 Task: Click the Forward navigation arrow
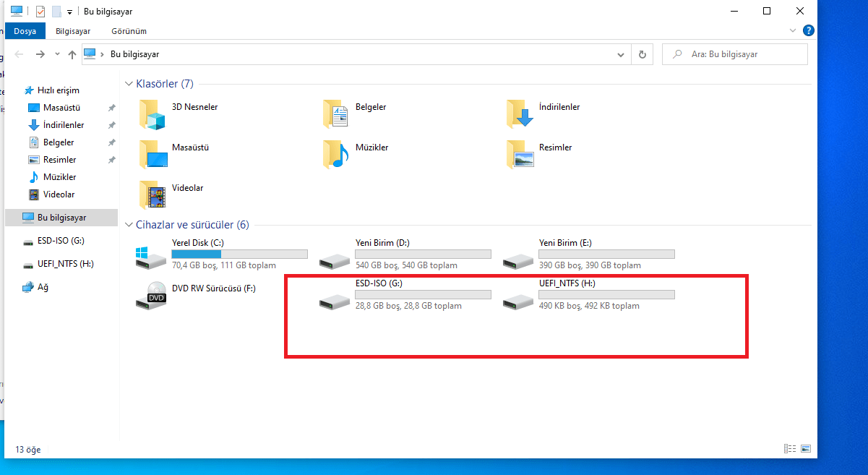[x=40, y=54]
